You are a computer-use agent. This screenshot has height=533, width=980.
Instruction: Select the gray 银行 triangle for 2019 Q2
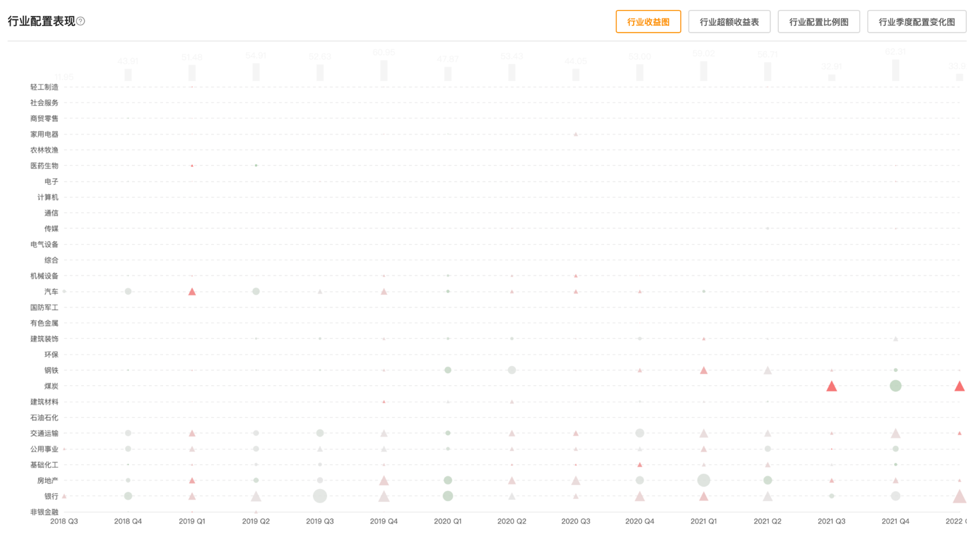[x=256, y=496]
